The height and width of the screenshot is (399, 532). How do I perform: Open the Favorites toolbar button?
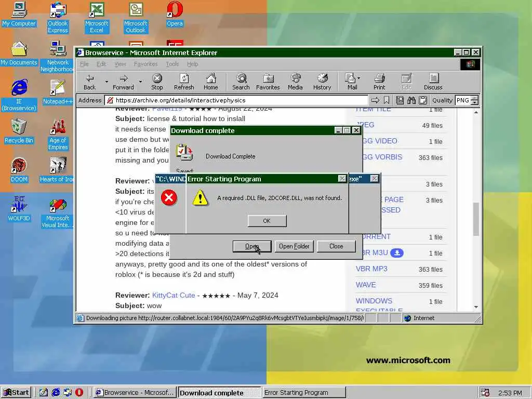(x=268, y=82)
